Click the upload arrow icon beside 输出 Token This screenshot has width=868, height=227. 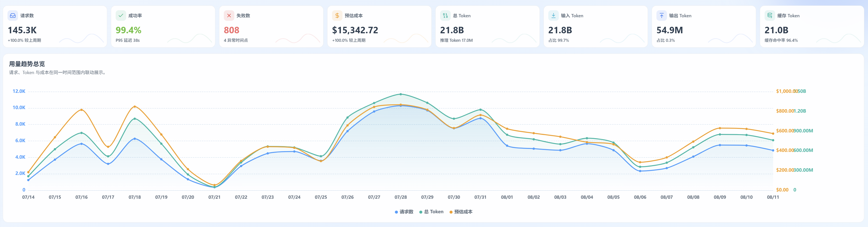(x=661, y=16)
